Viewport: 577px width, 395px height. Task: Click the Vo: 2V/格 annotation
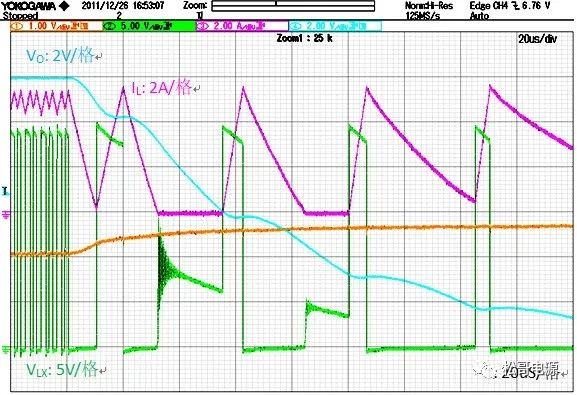point(61,56)
